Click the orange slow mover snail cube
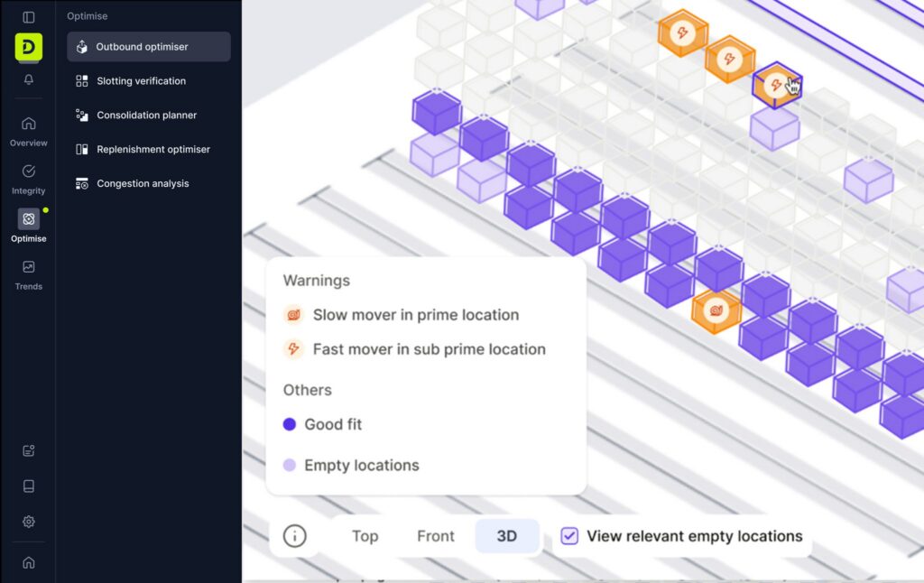924x583 pixels. pyautogui.click(x=716, y=310)
